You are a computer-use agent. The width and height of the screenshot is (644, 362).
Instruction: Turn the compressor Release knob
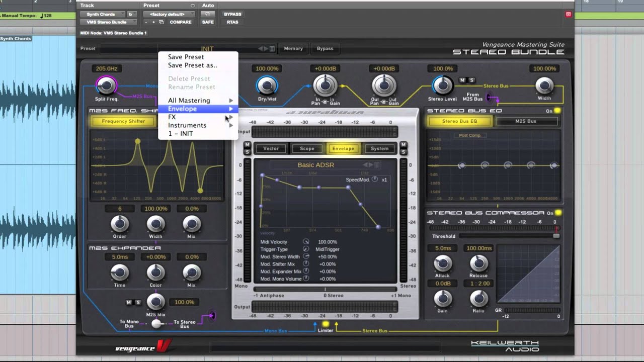coord(478,263)
